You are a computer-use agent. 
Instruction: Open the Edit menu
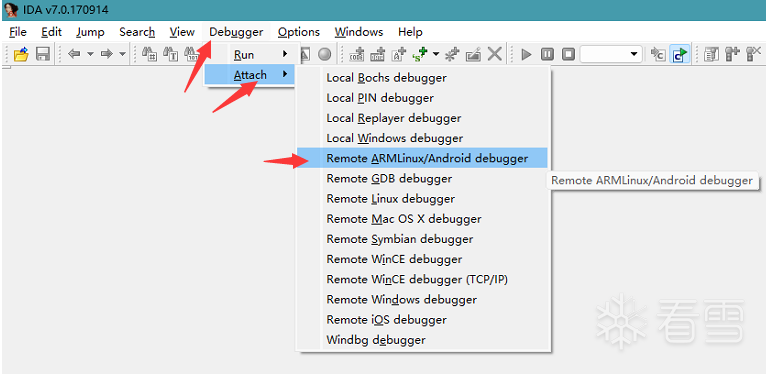[x=51, y=32]
